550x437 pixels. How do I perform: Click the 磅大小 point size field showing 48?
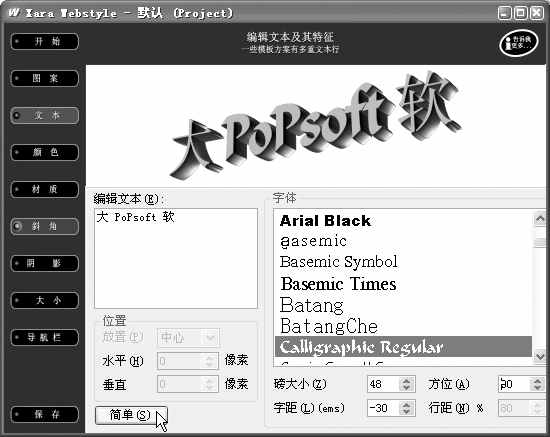[x=383, y=384]
